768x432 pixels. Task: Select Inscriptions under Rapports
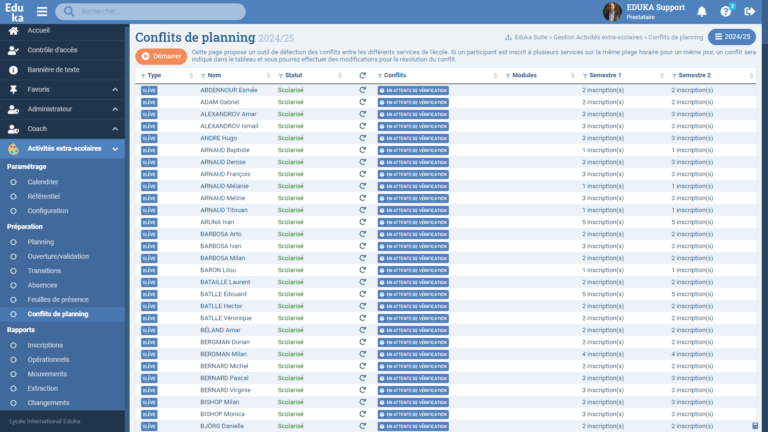45,345
